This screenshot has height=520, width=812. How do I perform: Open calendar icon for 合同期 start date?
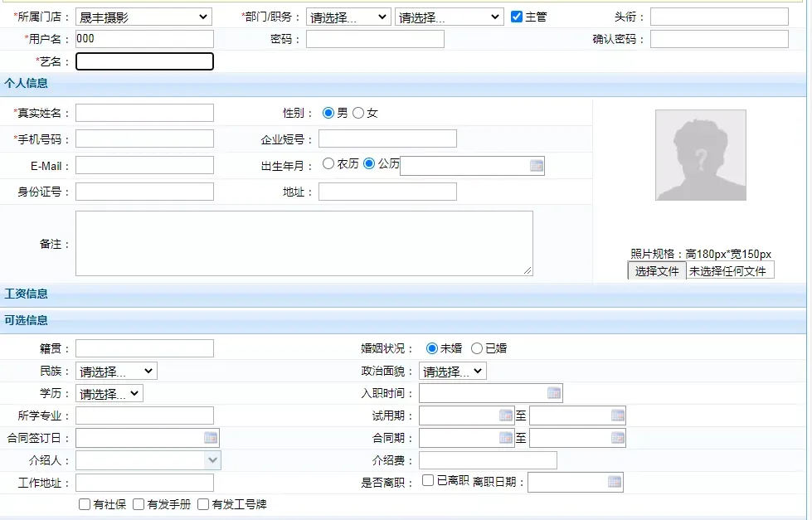pyautogui.click(x=506, y=438)
